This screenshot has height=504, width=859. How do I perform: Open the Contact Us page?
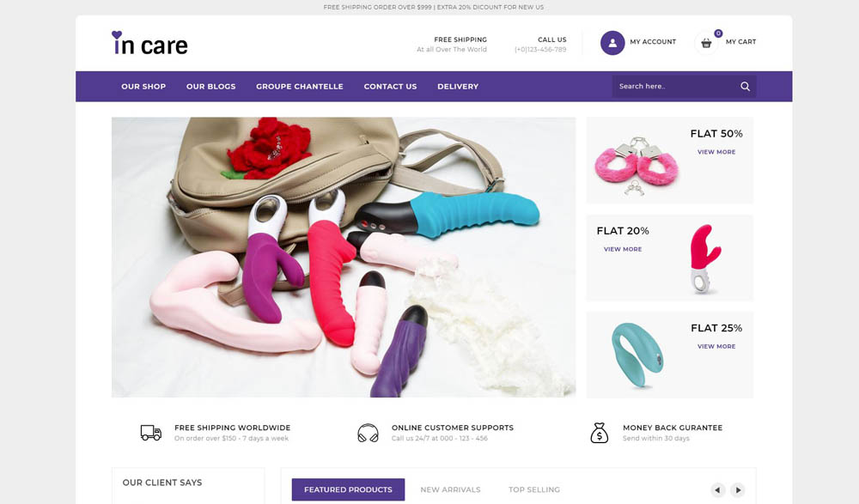click(x=390, y=87)
